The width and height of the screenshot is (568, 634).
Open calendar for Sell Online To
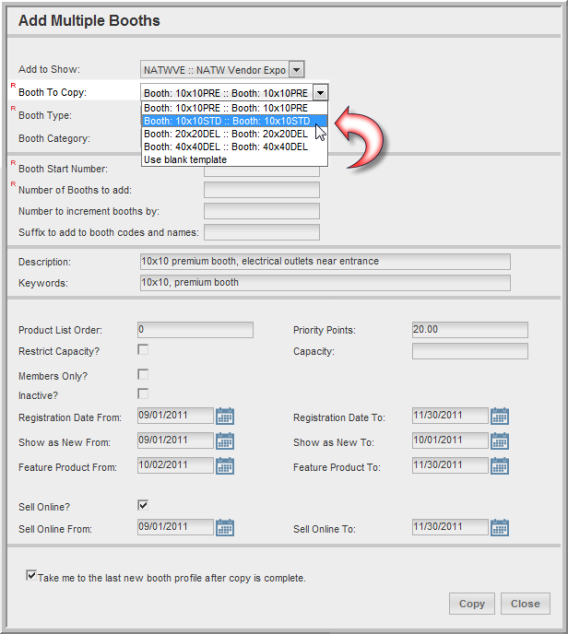[500, 527]
